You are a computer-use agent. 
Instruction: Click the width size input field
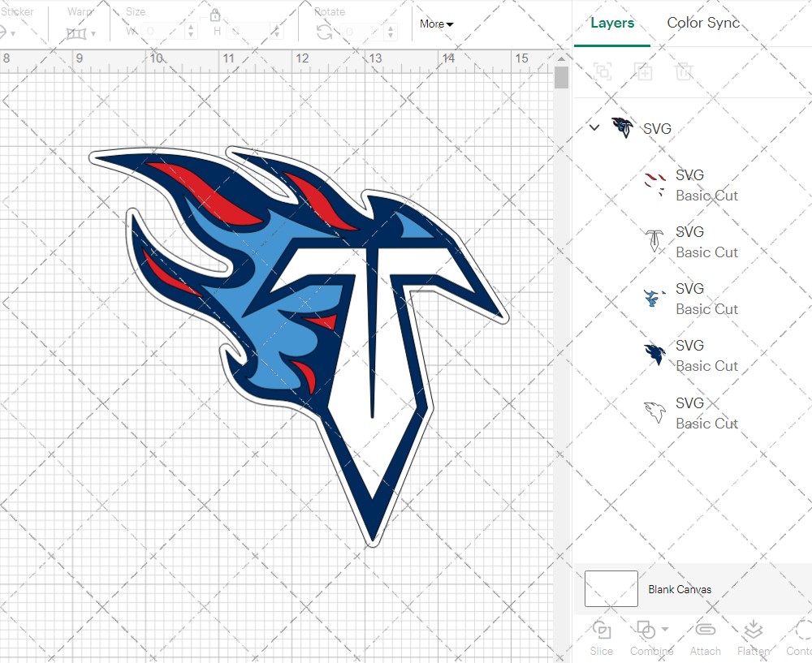pyautogui.click(x=164, y=32)
